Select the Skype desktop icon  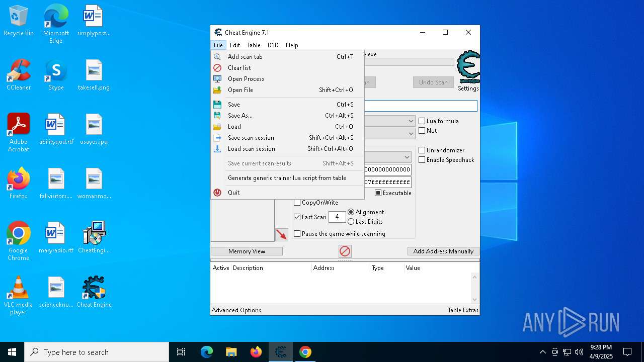click(x=56, y=75)
